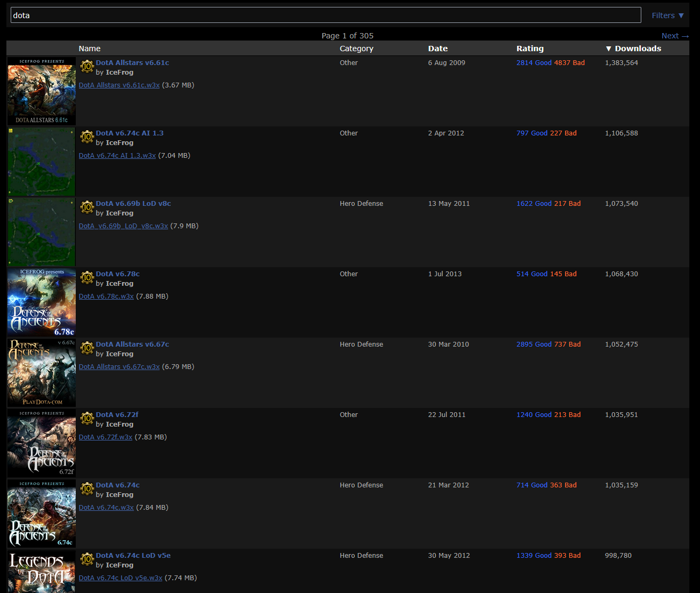Open the DotA v6.74c cover thumbnail

click(x=42, y=514)
